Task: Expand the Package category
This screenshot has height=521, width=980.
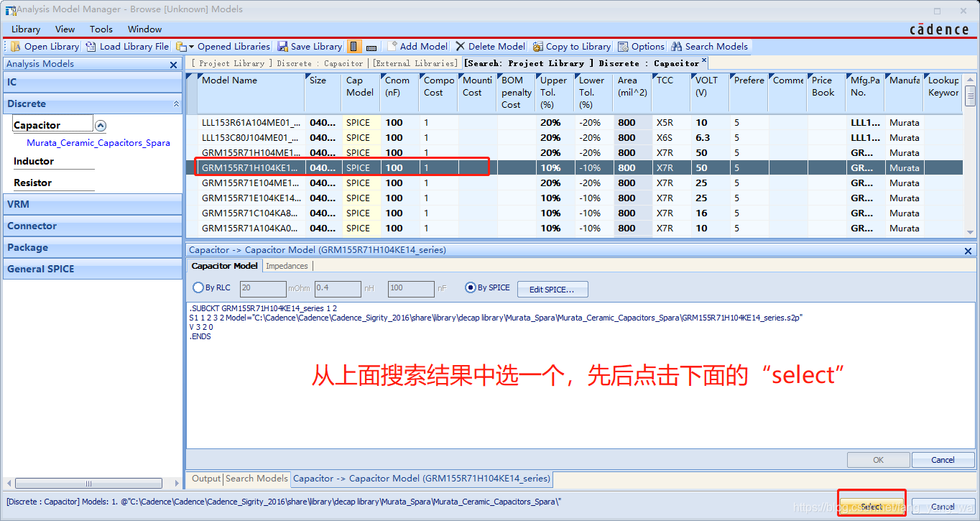Action: click(92, 247)
